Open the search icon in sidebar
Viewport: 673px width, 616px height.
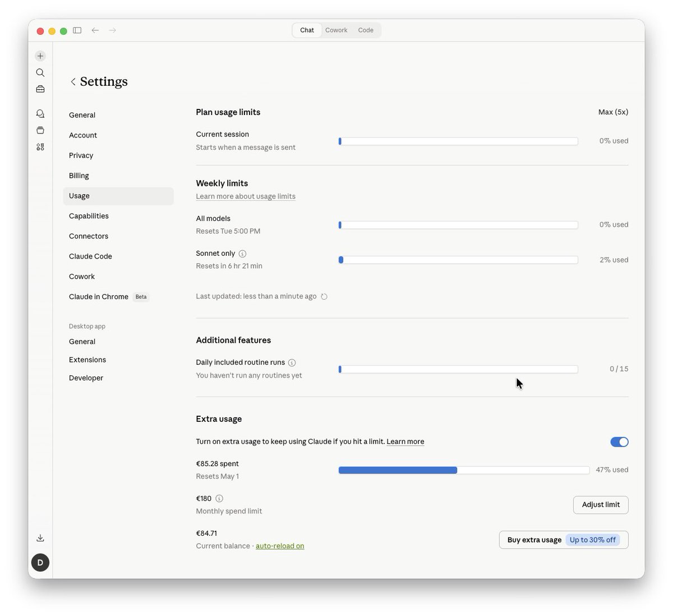(40, 72)
